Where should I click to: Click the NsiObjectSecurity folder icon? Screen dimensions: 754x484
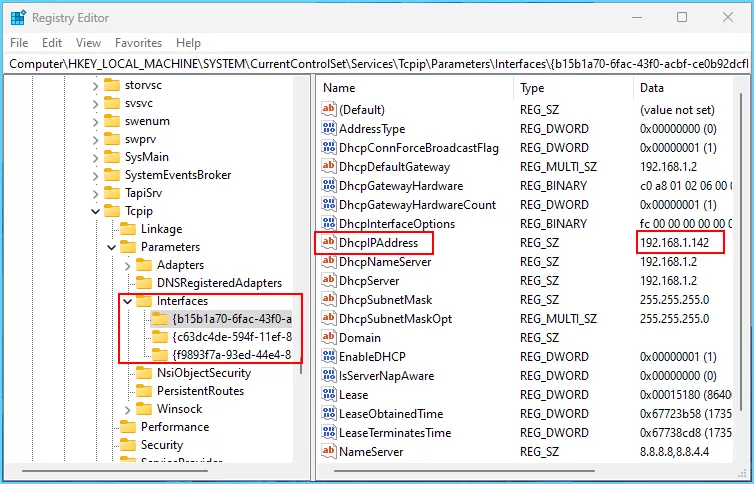pyautogui.click(x=144, y=372)
